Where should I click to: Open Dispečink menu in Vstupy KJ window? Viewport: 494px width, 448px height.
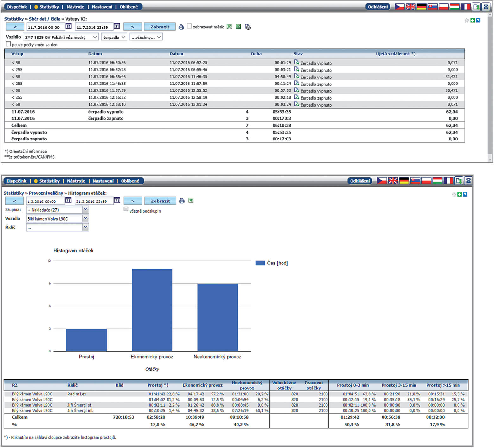pos(17,7)
